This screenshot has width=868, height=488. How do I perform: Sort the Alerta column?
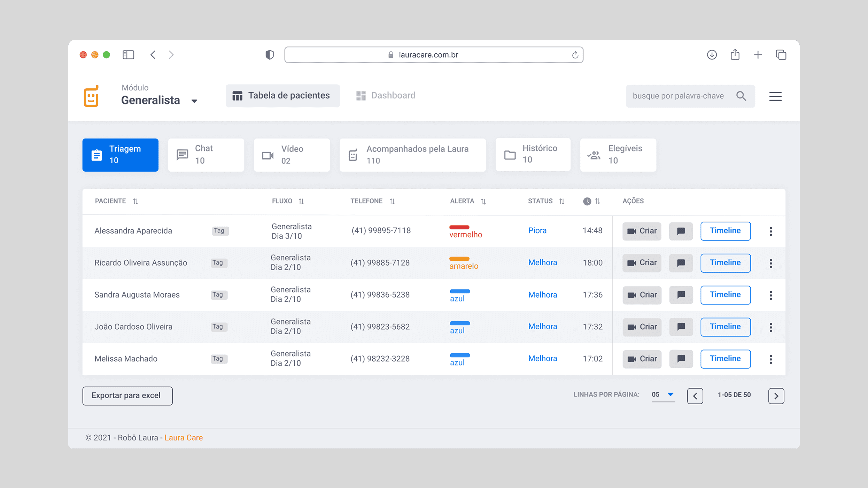483,201
